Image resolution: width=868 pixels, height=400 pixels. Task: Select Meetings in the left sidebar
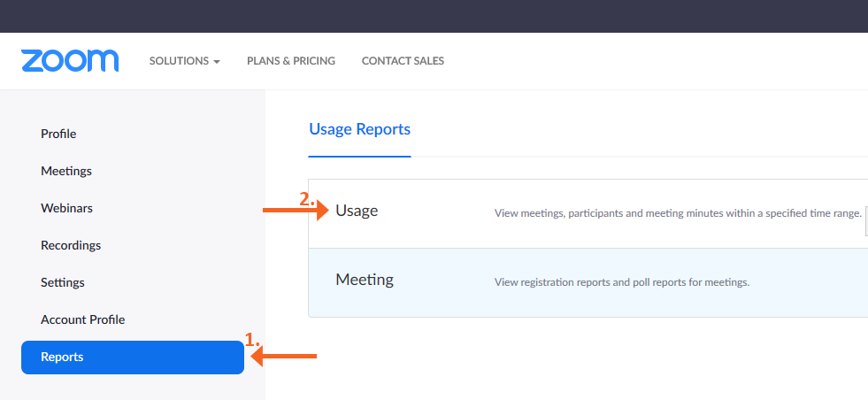66,171
